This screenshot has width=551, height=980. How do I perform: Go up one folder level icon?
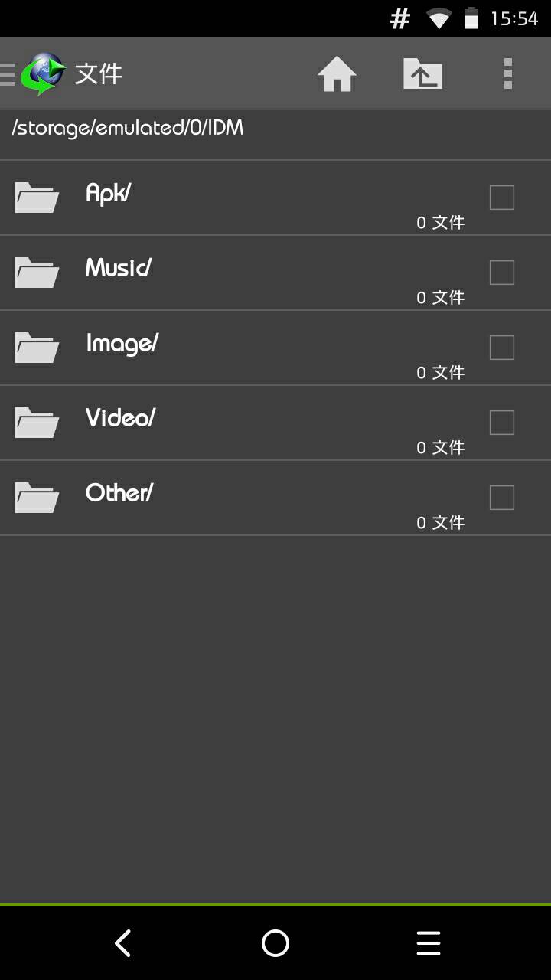tap(423, 74)
